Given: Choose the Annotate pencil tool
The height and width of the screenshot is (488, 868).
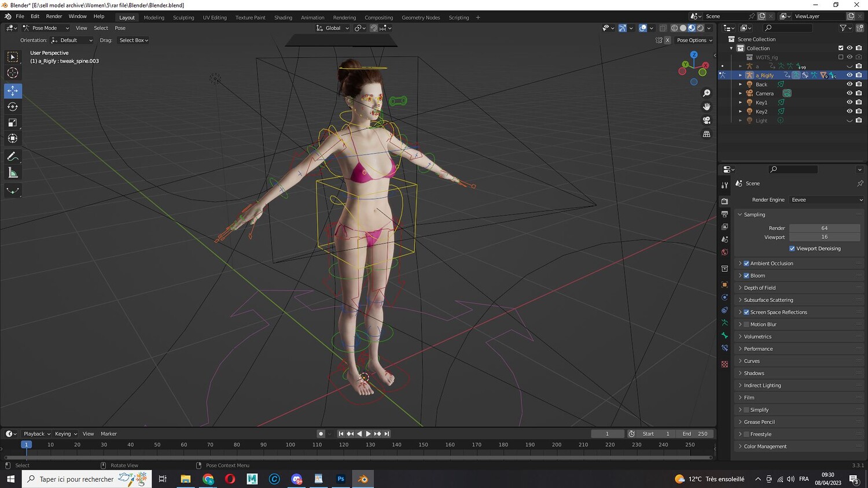Looking at the screenshot, I should coord(13,157).
